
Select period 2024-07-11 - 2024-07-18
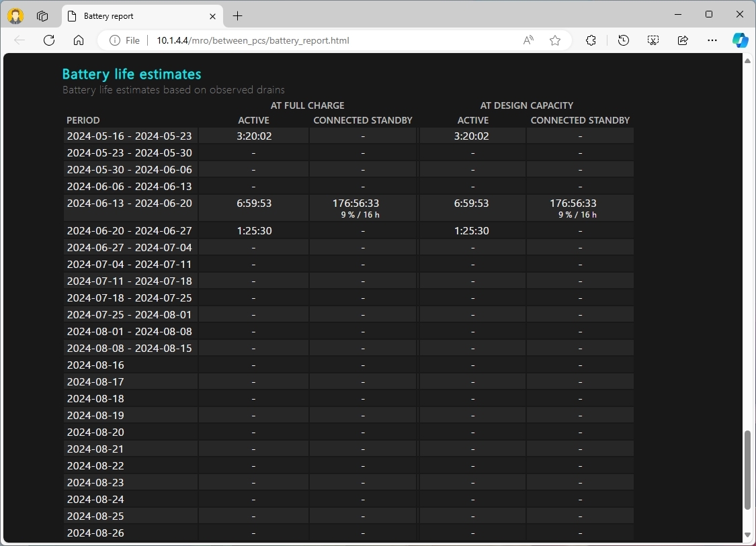click(x=129, y=281)
